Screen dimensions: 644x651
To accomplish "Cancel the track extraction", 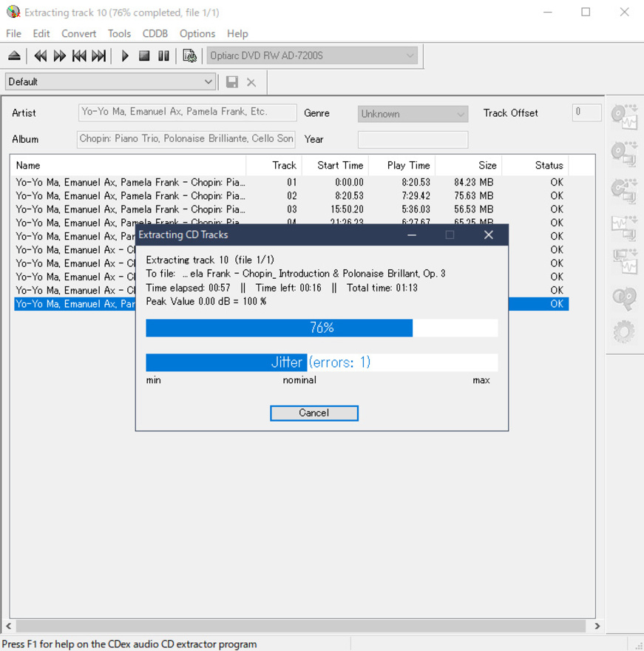I will click(313, 413).
